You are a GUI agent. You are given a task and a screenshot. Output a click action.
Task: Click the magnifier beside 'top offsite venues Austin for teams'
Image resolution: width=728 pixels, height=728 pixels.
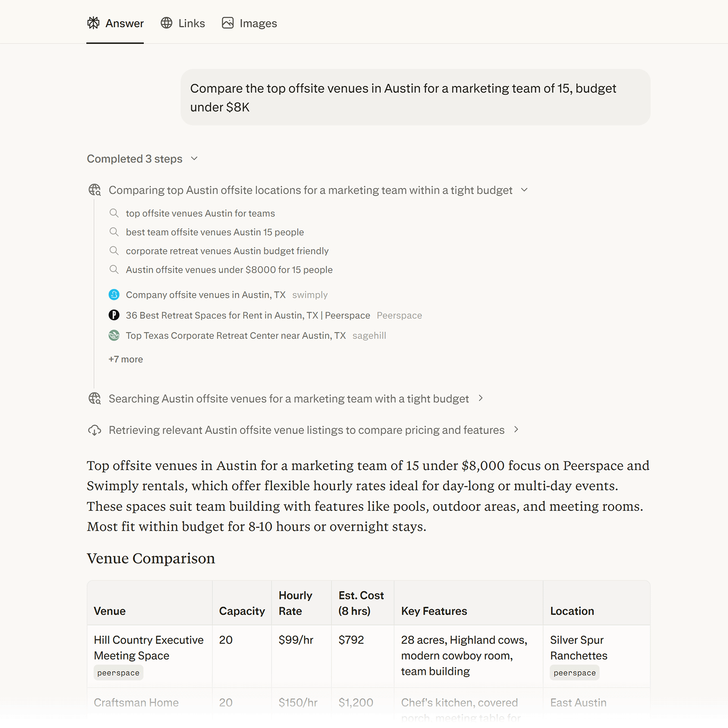click(x=114, y=213)
